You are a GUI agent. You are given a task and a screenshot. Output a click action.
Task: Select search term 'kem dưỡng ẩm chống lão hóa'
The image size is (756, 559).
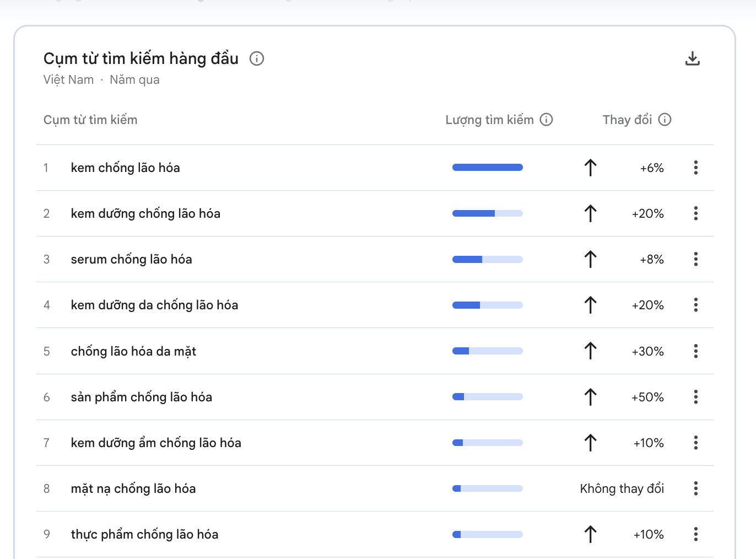tap(156, 443)
